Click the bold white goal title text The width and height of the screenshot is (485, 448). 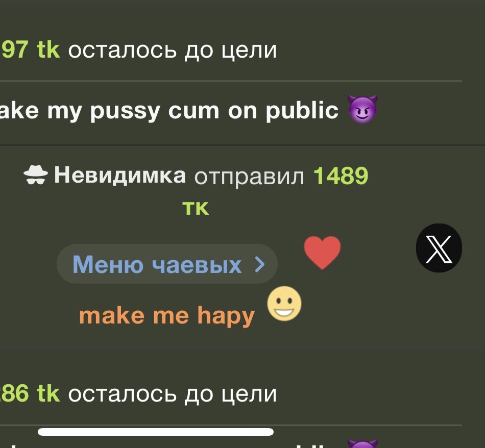click(169, 111)
